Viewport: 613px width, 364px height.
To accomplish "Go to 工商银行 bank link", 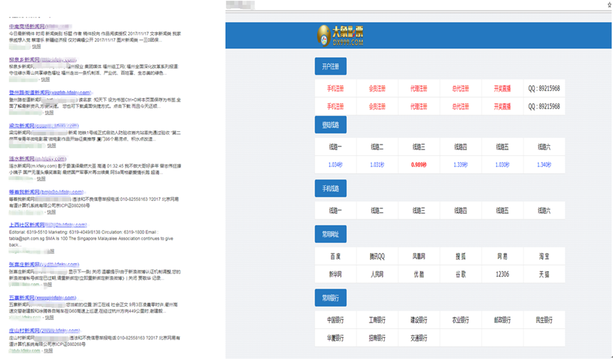I will [377, 320].
